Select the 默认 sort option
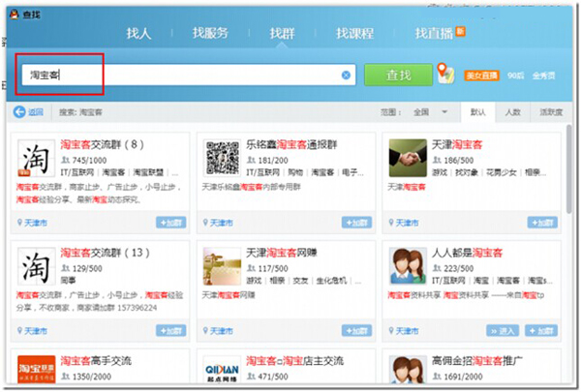 pyautogui.click(x=477, y=112)
